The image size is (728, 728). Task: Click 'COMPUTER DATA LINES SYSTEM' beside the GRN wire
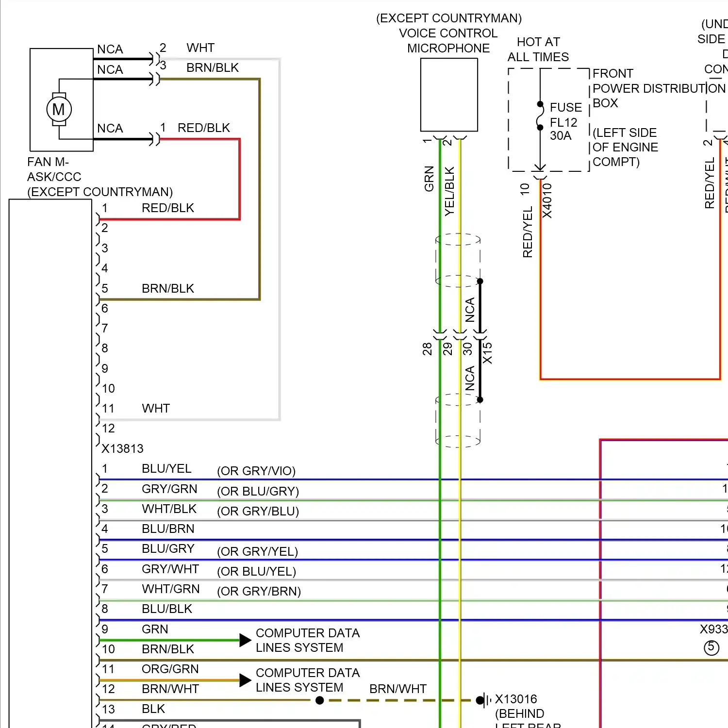(308, 640)
